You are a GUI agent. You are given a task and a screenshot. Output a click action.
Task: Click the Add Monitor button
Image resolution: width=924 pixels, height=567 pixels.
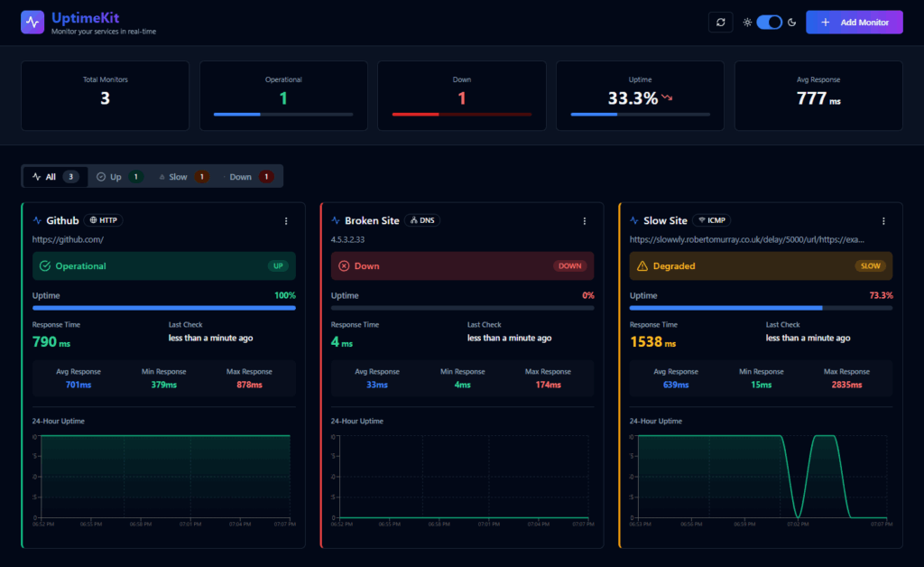pyautogui.click(x=854, y=23)
